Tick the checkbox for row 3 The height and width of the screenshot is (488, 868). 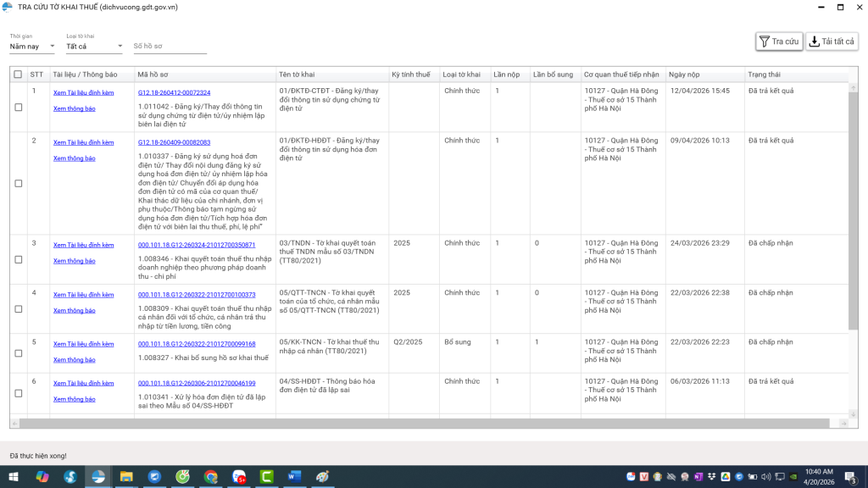pos(19,259)
